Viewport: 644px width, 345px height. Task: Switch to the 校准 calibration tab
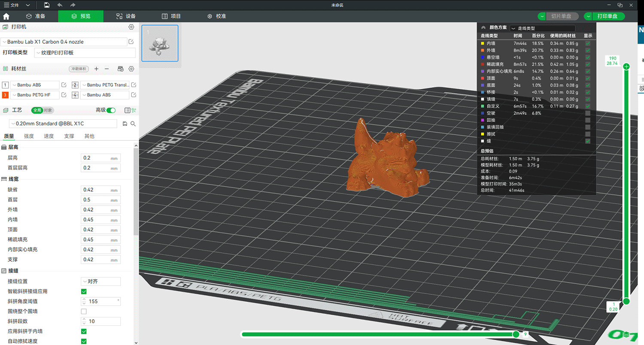[x=216, y=16]
